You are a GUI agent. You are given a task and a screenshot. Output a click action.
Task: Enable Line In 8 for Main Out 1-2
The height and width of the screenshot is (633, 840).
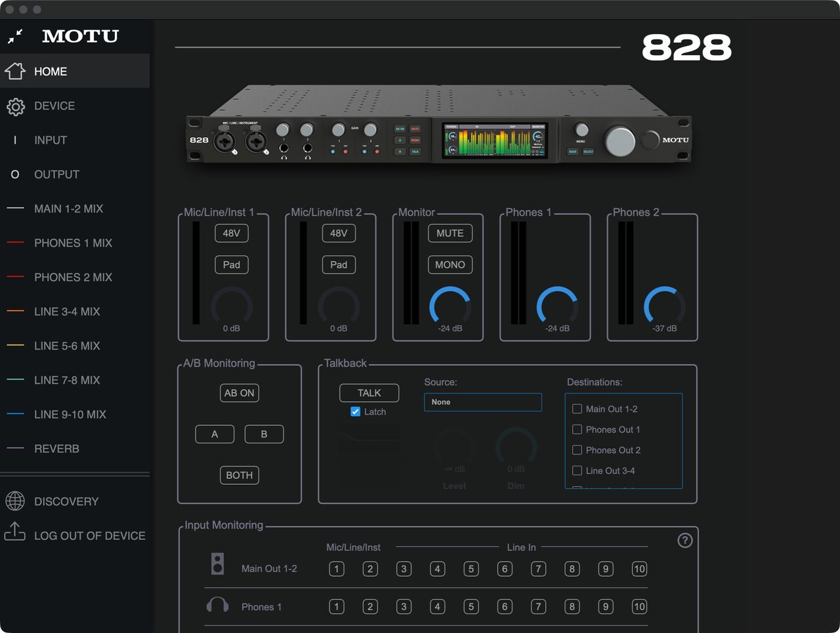click(x=572, y=569)
